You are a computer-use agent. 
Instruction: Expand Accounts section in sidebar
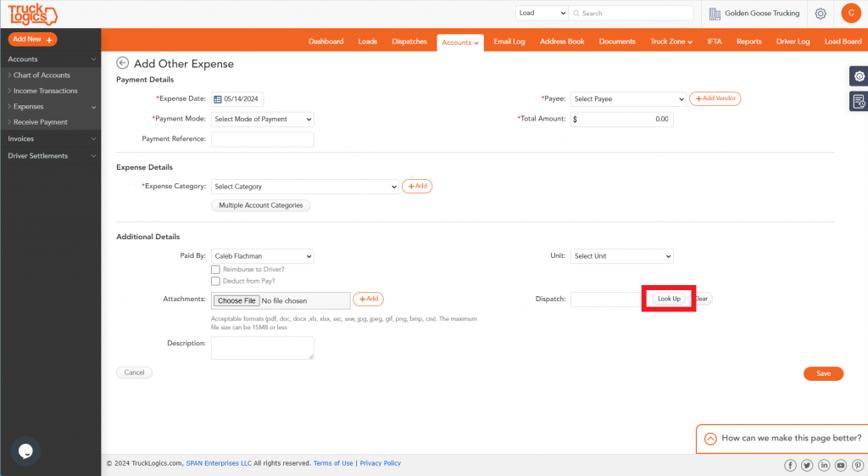[x=50, y=59]
